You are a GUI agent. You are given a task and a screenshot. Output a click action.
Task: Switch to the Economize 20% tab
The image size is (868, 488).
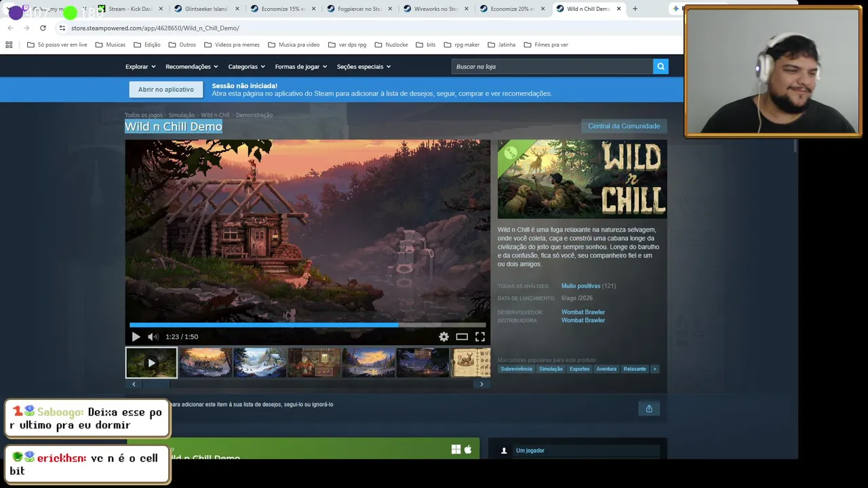(x=511, y=9)
